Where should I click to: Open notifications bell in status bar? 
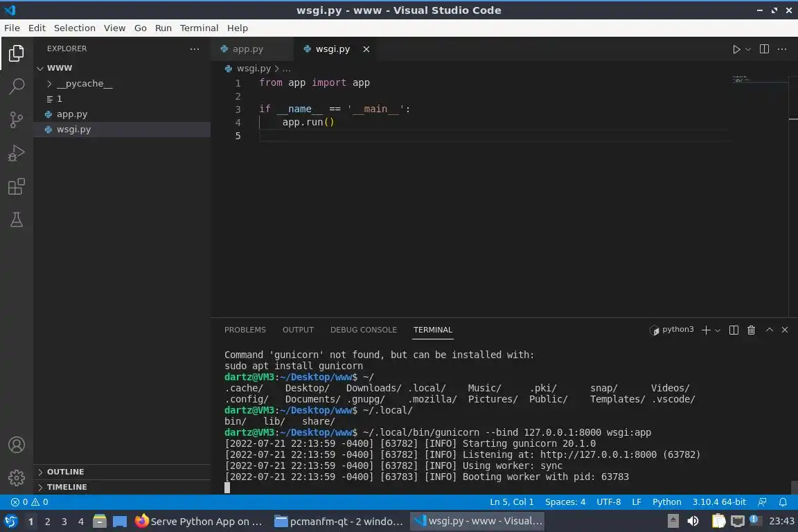coord(783,502)
